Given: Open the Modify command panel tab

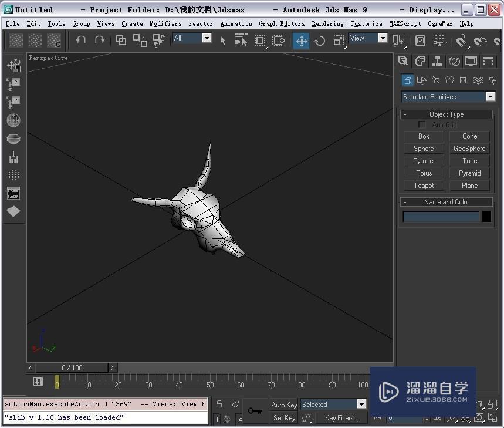Looking at the screenshot, I should (420, 61).
